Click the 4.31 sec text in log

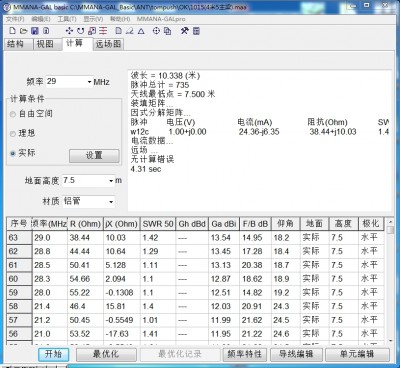(x=146, y=169)
